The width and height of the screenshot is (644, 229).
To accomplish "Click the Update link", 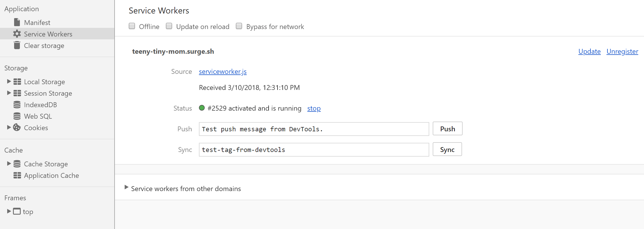I will pyautogui.click(x=589, y=51).
